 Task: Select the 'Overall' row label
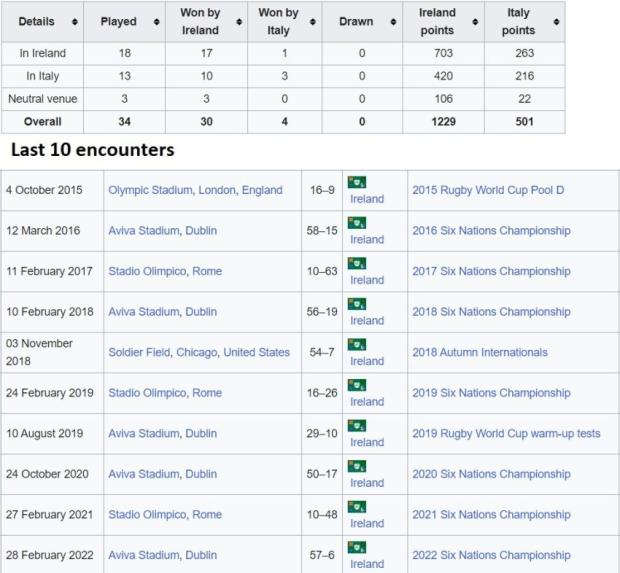[43, 121]
